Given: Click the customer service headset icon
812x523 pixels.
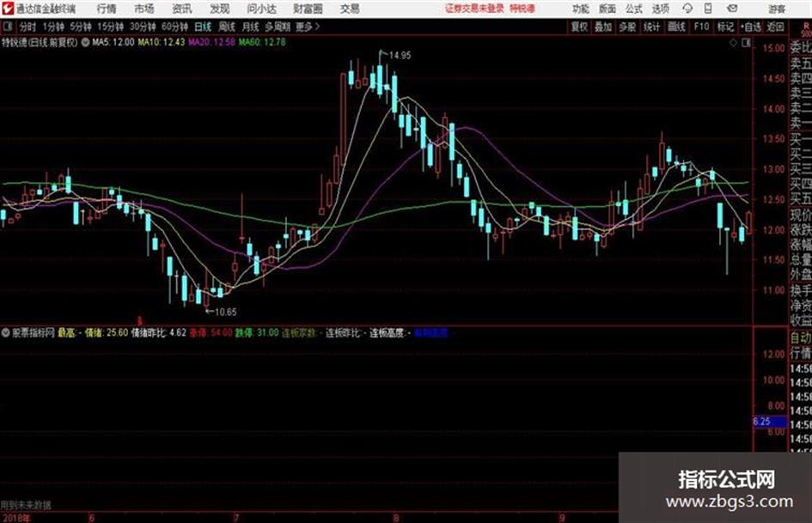Looking at the screenshot, I should pos(687,9).
